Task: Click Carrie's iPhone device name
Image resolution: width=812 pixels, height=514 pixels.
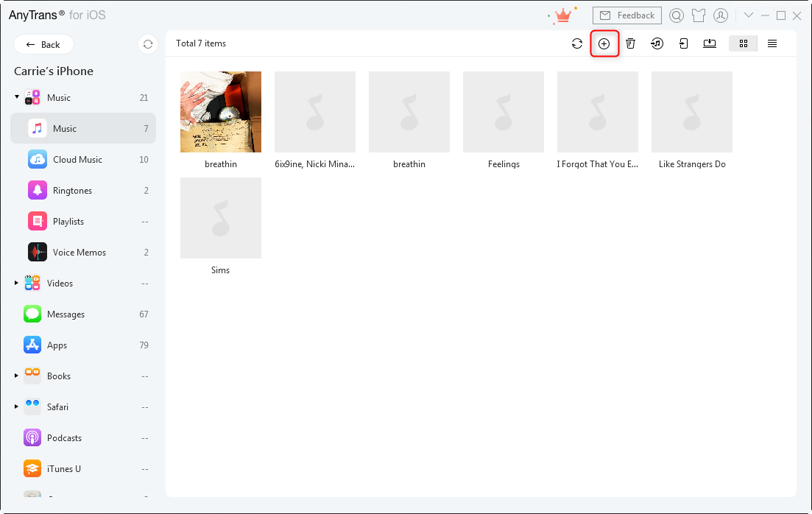Action: [x=54, y=71]
